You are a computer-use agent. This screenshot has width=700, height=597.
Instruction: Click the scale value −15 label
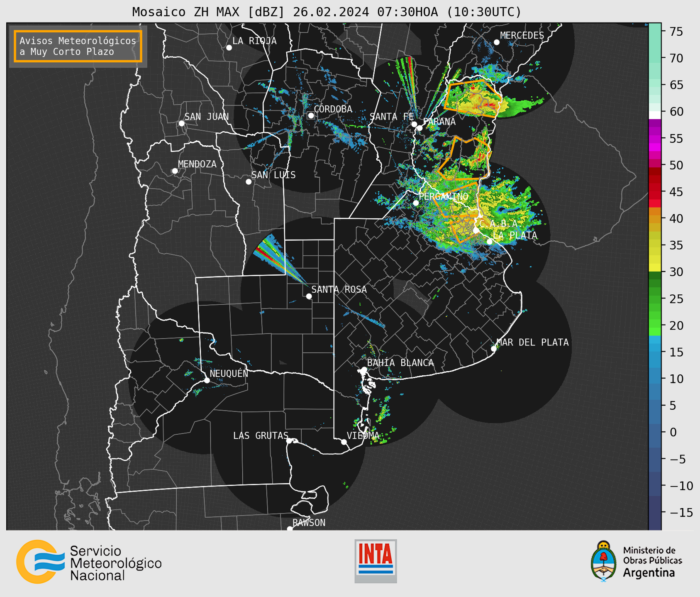681,512
